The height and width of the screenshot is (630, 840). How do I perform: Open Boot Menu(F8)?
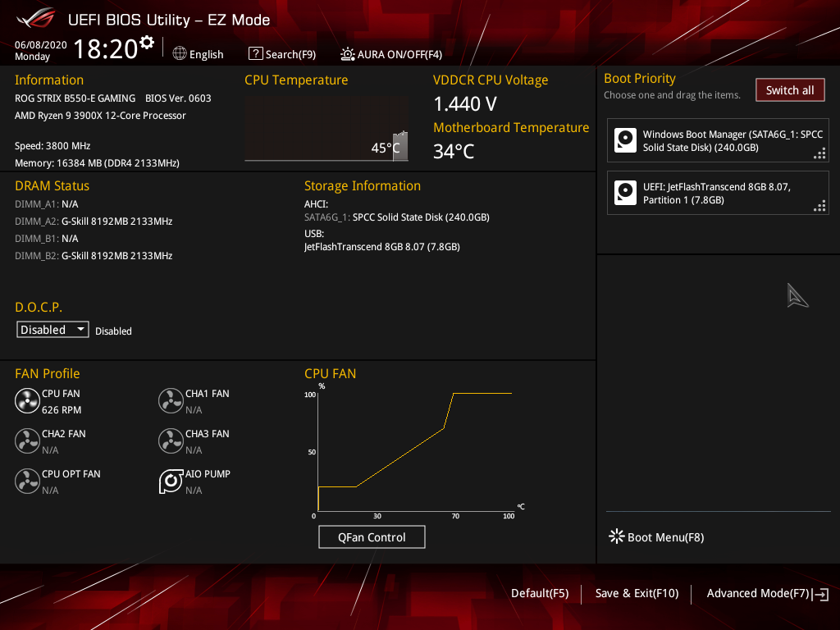665,537
